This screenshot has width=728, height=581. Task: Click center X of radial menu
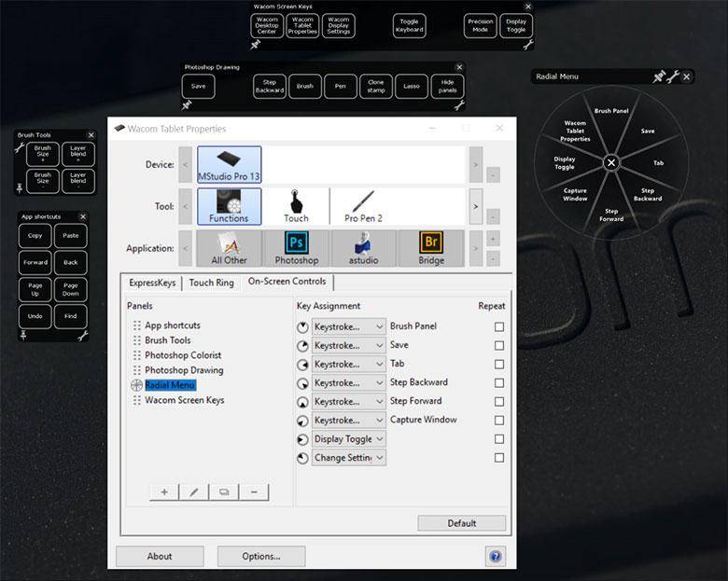coord(611,163)
